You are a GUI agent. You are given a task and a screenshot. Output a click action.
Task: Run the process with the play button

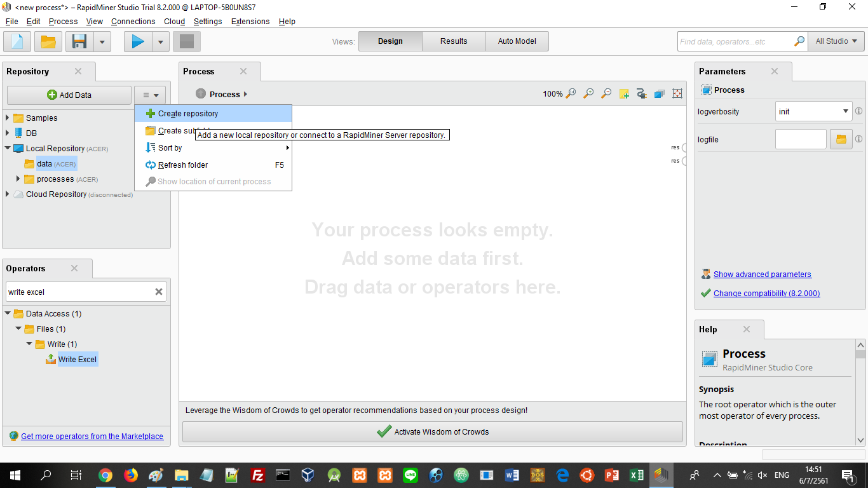138,42
